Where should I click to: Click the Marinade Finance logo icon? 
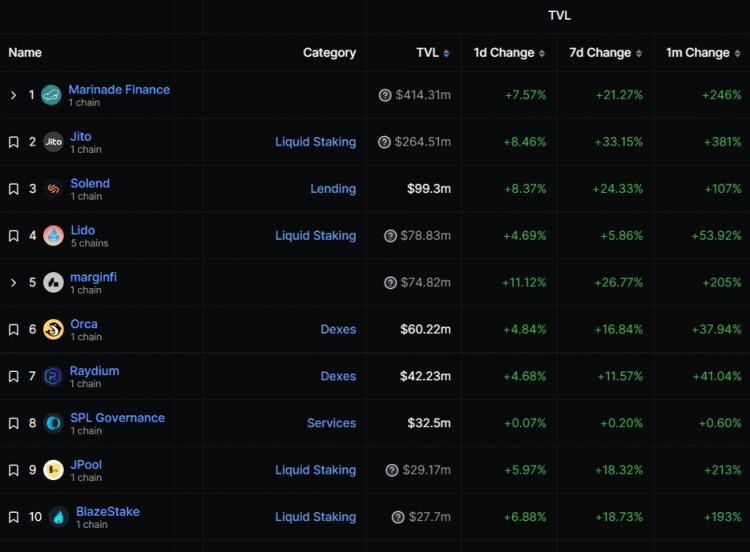click(51, 95)
